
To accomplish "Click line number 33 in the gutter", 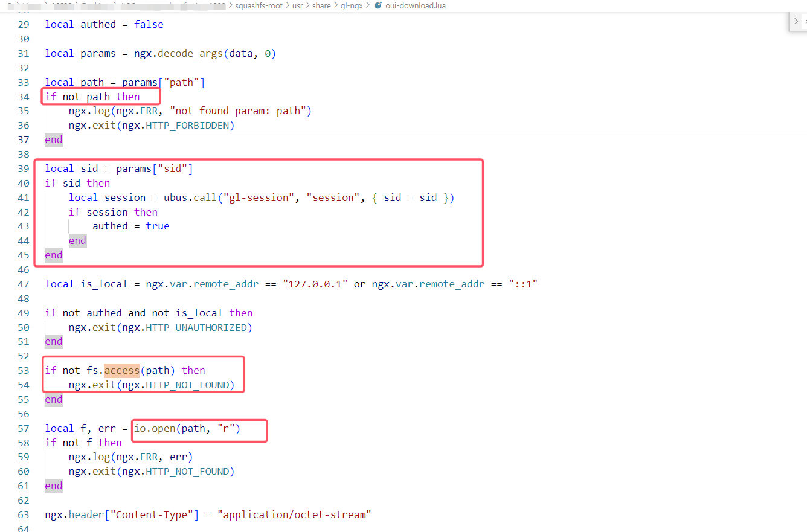I will tap(24, 82).
